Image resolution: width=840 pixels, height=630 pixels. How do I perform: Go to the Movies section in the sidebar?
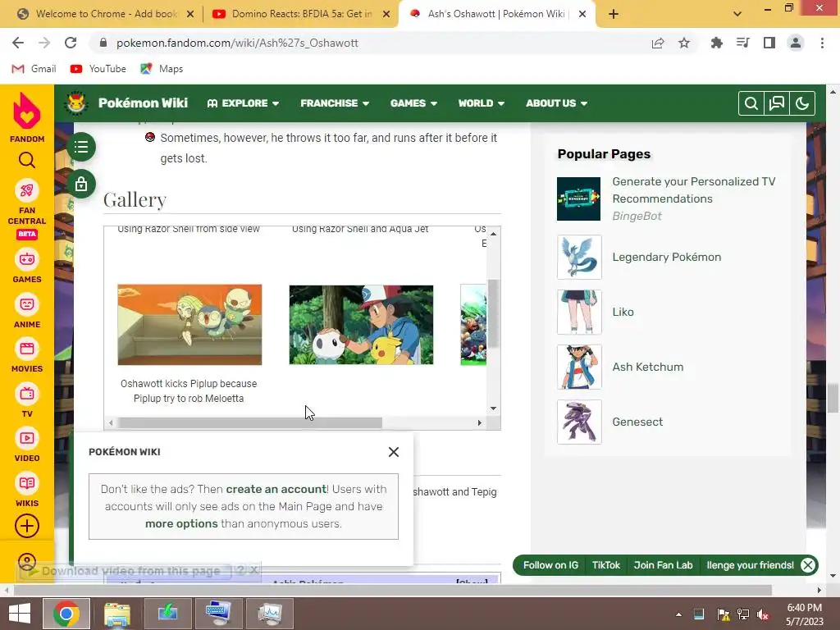(x=27, y=356)
